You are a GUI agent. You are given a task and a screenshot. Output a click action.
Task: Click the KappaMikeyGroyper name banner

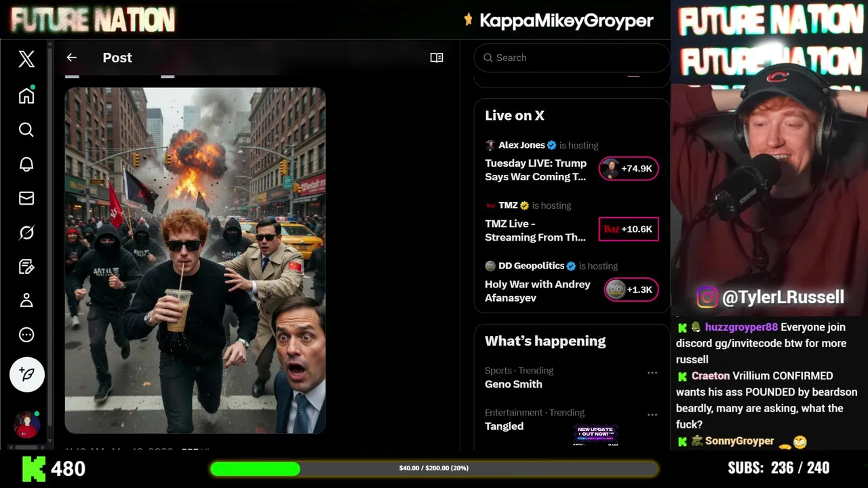pyautogui.click(x=566, y=21)
